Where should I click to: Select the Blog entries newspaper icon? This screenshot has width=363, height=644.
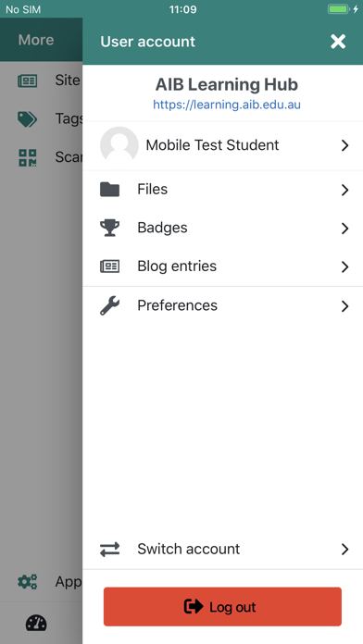(x=110, y=266)
